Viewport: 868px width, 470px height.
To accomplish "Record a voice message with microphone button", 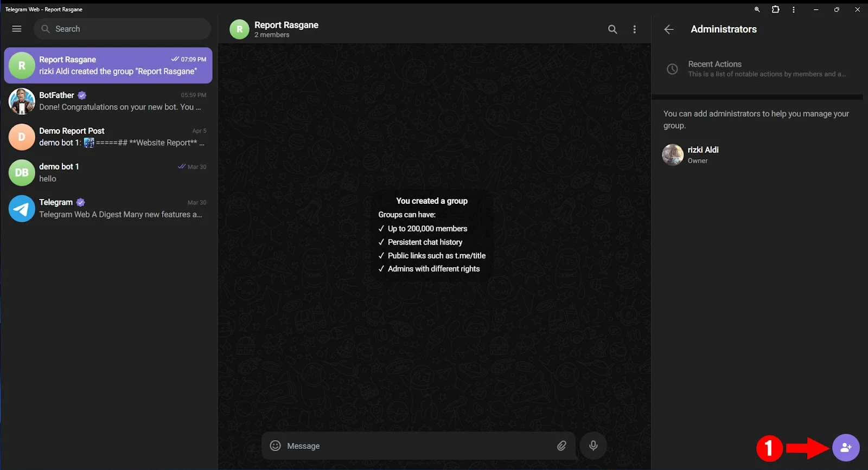I will (593, 446).
